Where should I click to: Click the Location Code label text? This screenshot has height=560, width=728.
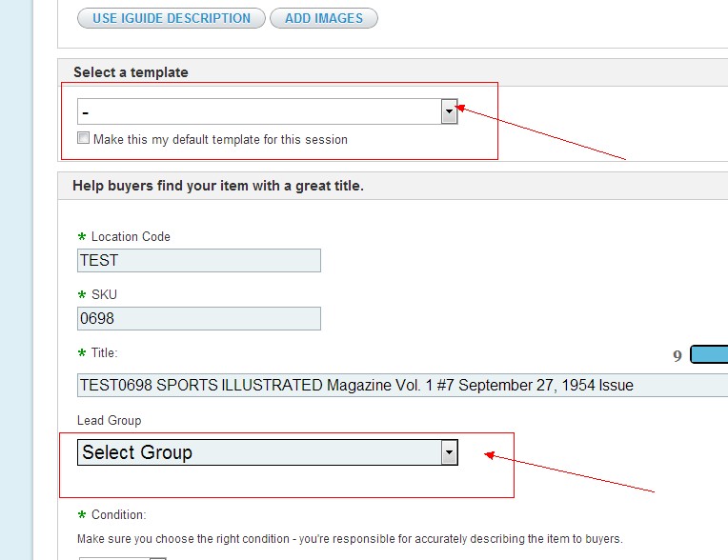(x=131, y=236)
